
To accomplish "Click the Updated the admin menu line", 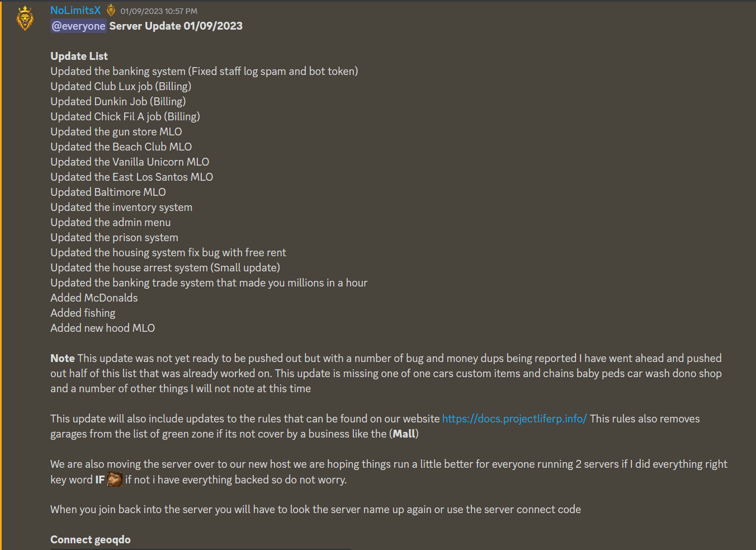I will (111, 222).
